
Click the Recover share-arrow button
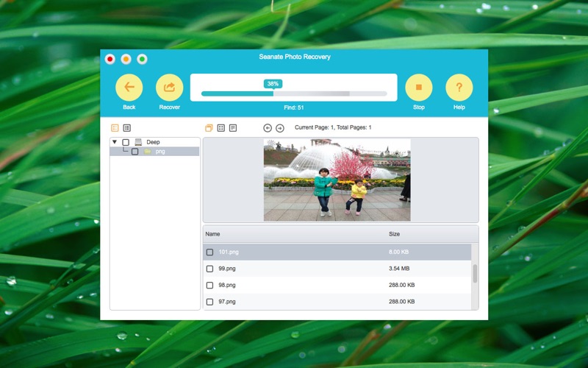click(x=170, y=88)
